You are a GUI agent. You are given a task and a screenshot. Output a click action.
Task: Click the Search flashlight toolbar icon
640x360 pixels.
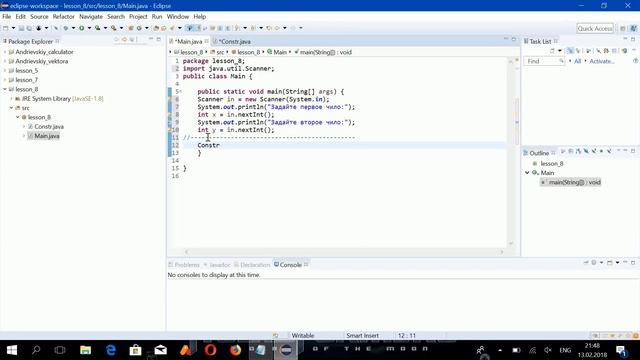pyautogui.click(x=172, y=28)
